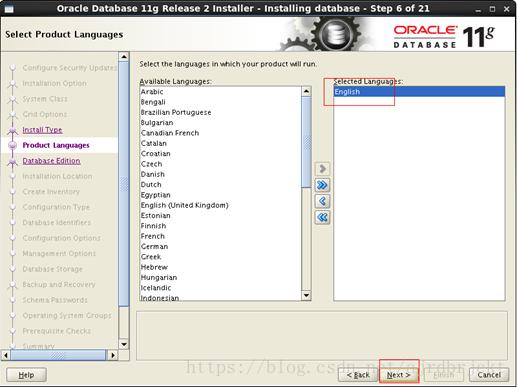This screenshot has height=387, width=517.
Task: Click the Next button
Action: [x=399, y=375]
